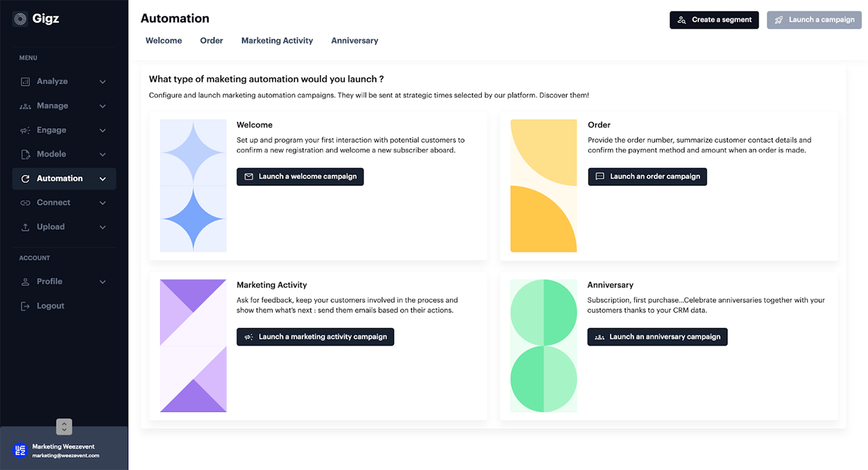Select the Anniversary tab
868x470 pixels.
(x=354, y=40)
